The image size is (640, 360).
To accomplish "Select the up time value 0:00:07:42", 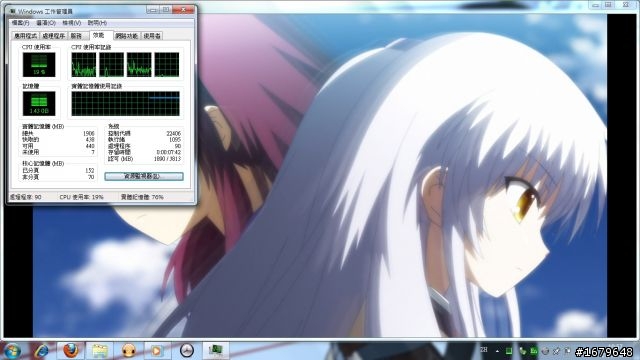I will point(169,152).
